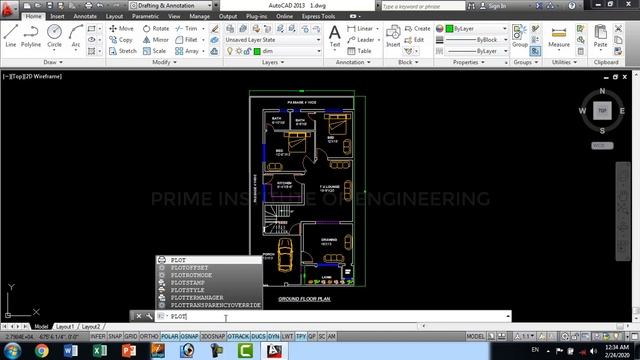
Task: Select the Polyline tool
Action: pyautogui.click(x=31, y=36)
